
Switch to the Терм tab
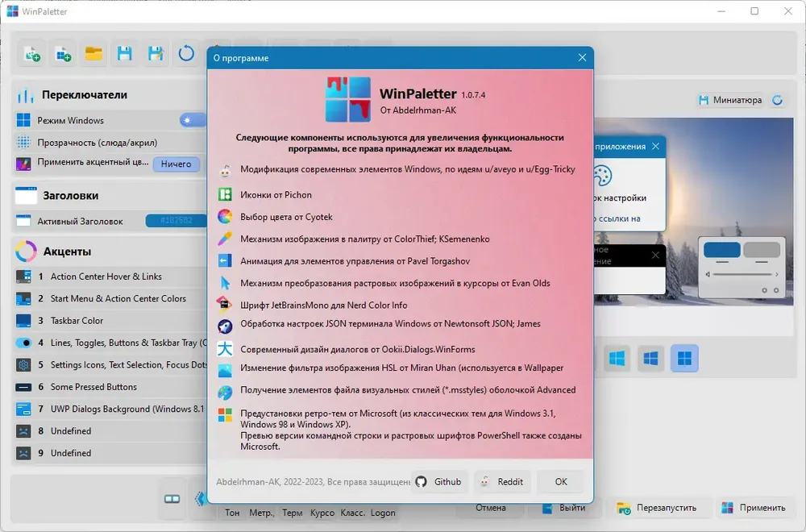pyautogui.click(x=292, y=513)
